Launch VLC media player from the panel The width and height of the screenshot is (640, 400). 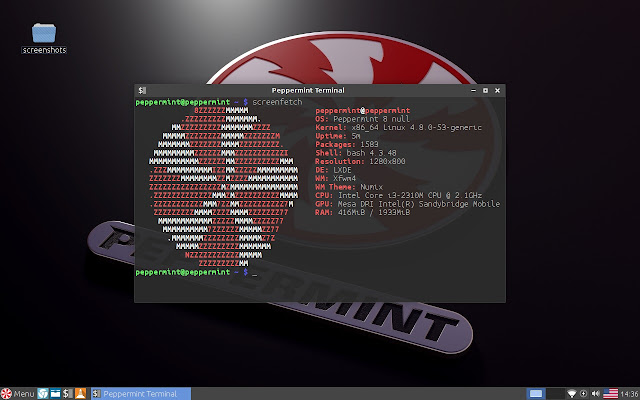80,393
